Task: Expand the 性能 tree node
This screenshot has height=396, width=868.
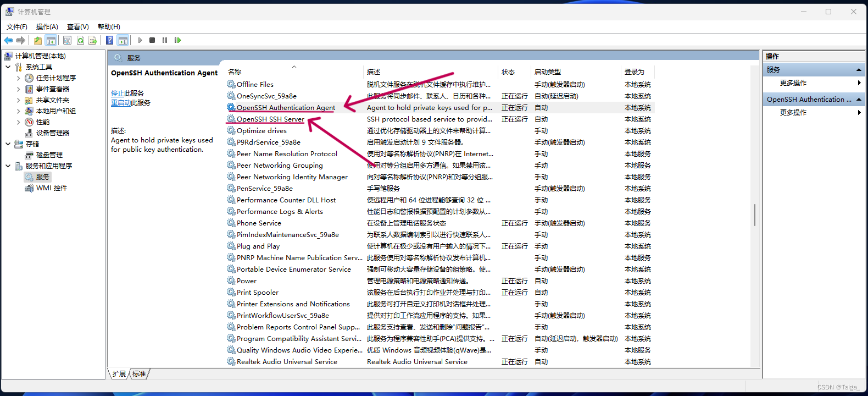Action: click(19, 122)
